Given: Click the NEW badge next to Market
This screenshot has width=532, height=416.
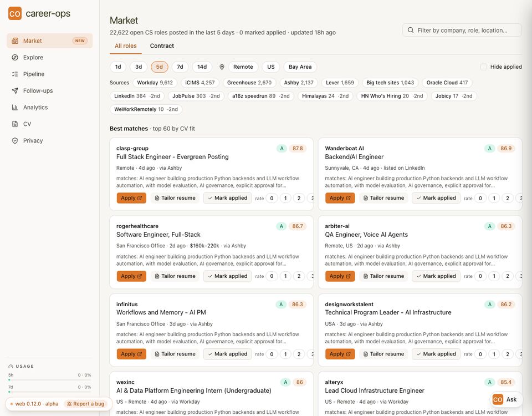Looking at the screenshot, I should pos(80,40).
